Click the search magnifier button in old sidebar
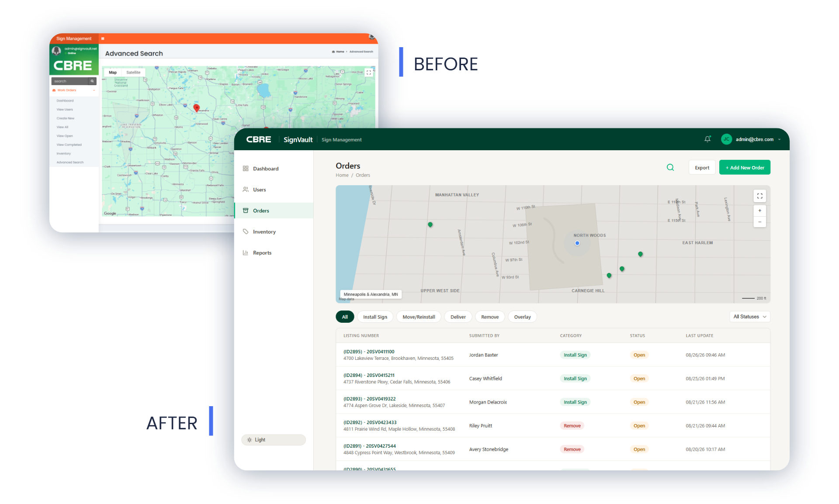Image resolution: width=839 pixels, height=504 pixels. tap(92, 81)
